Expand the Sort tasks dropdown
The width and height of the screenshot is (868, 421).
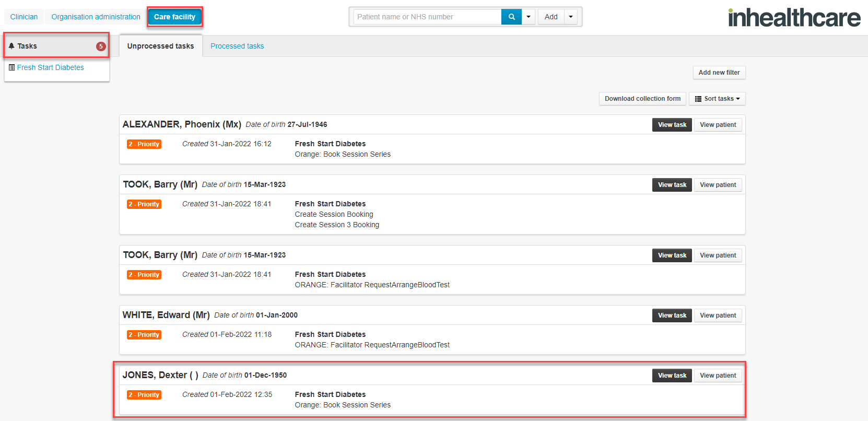tap(717, 99)
